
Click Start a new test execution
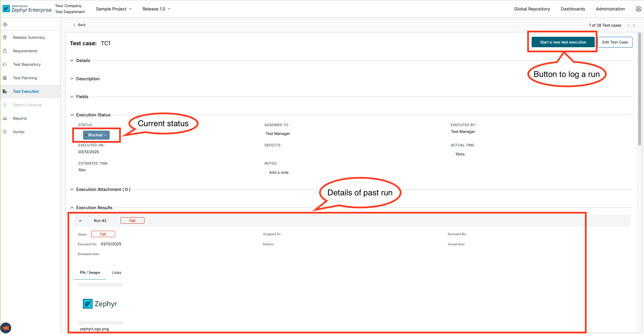pos(563,42)
